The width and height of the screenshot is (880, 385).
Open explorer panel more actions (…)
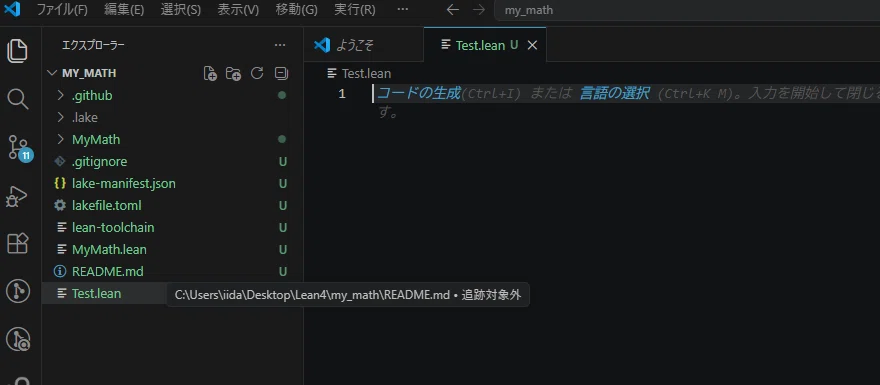tap(279, 45)
